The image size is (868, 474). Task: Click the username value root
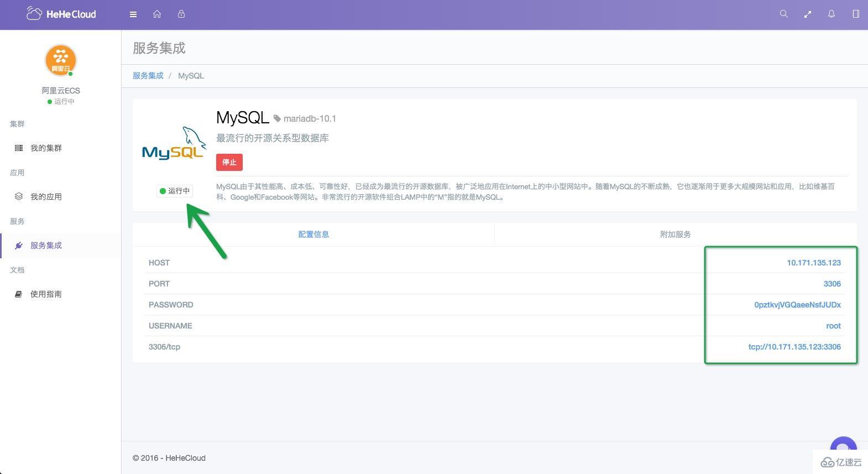tap(834, 326)
